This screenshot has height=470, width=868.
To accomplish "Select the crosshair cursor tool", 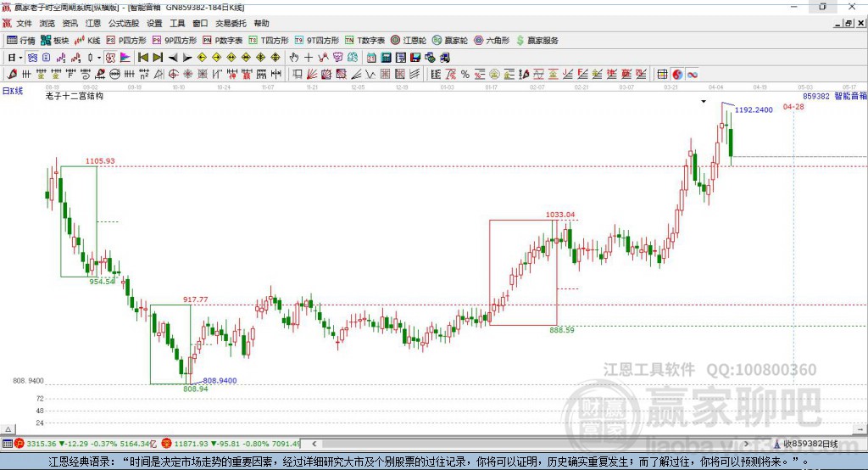I will (x=309, y=58).
